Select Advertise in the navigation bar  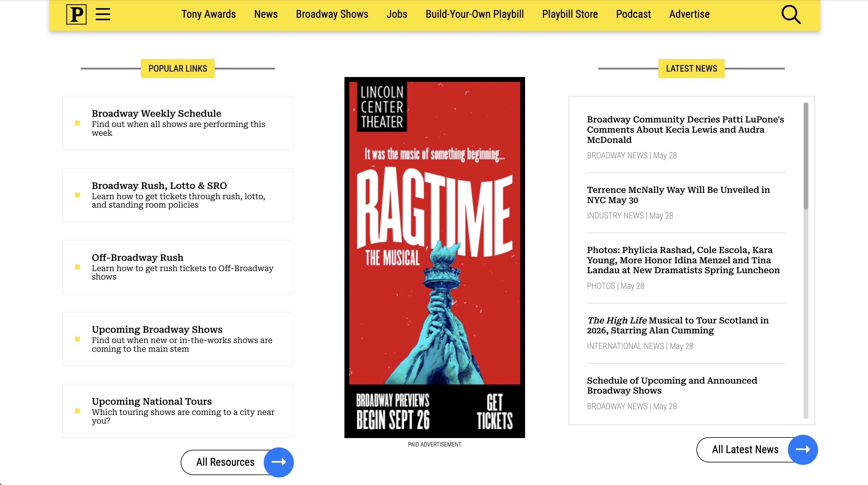pyautogui.click(x=689, y=14)
